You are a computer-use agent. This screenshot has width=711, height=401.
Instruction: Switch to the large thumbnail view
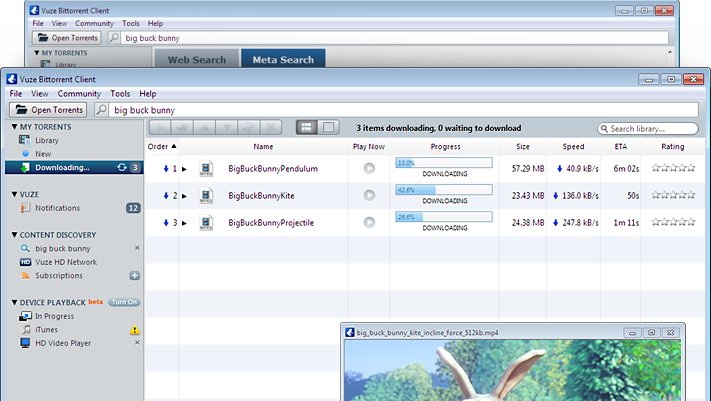(329, 128)
